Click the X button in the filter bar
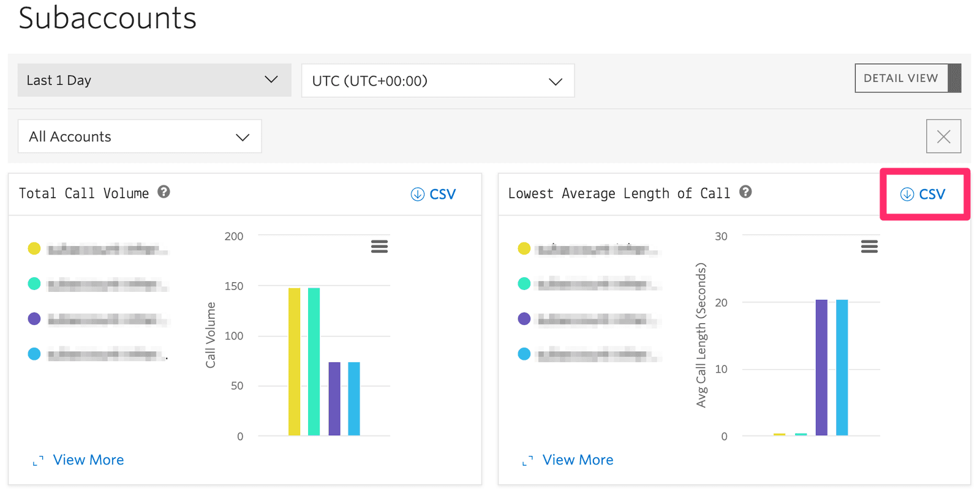The width and height of the screenshot is (980, 492). (x=943, y=136)
